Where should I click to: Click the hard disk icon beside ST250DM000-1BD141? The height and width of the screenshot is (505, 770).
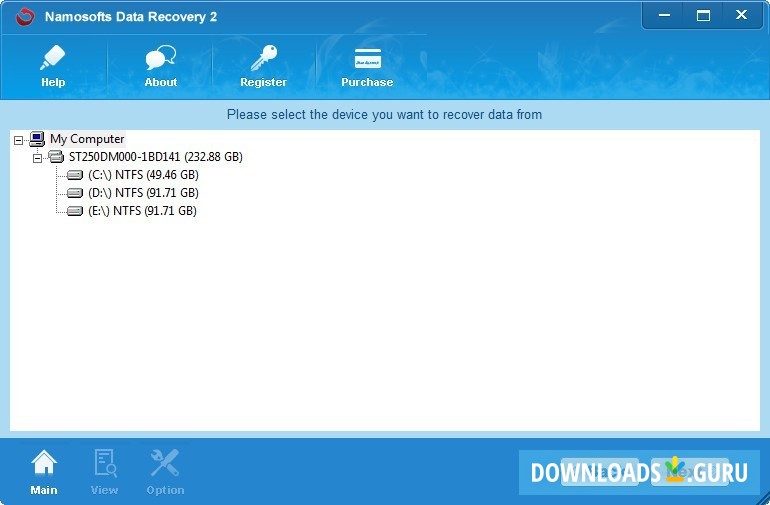click(x=56, y=157)
